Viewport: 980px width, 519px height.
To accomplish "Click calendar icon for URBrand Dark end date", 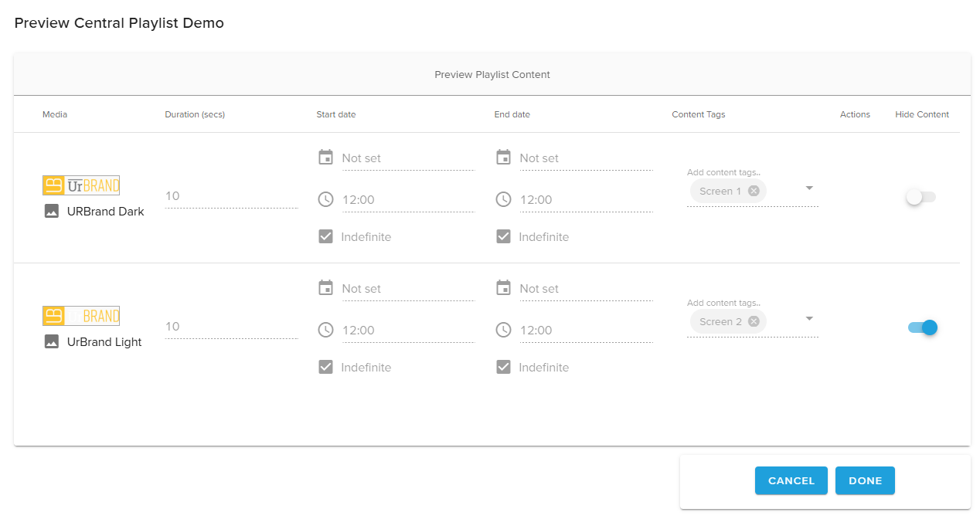I will click(504, 158).
